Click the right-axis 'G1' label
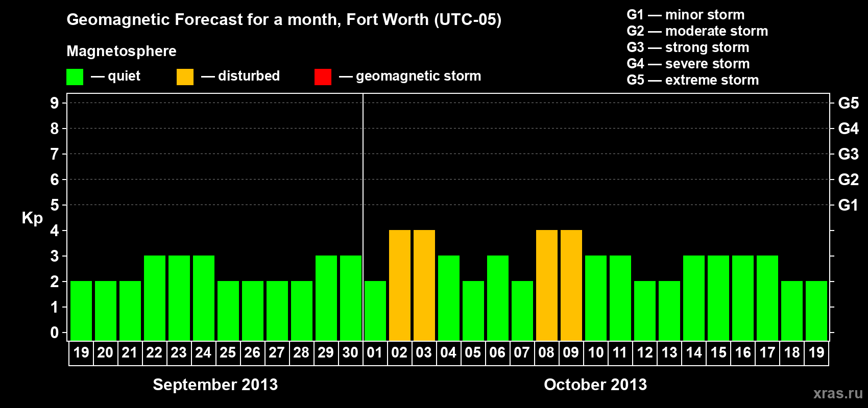 point(849,206)
